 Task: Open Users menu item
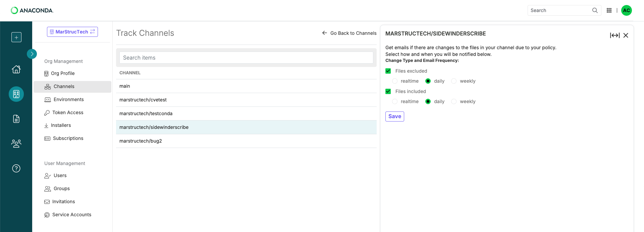[x=72, y=176]
